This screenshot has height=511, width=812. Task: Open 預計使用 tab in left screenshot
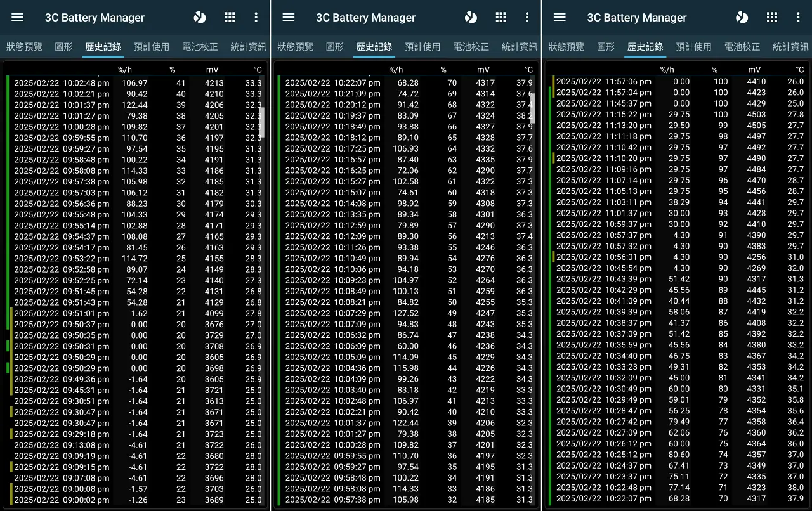(x=152, y=46)
